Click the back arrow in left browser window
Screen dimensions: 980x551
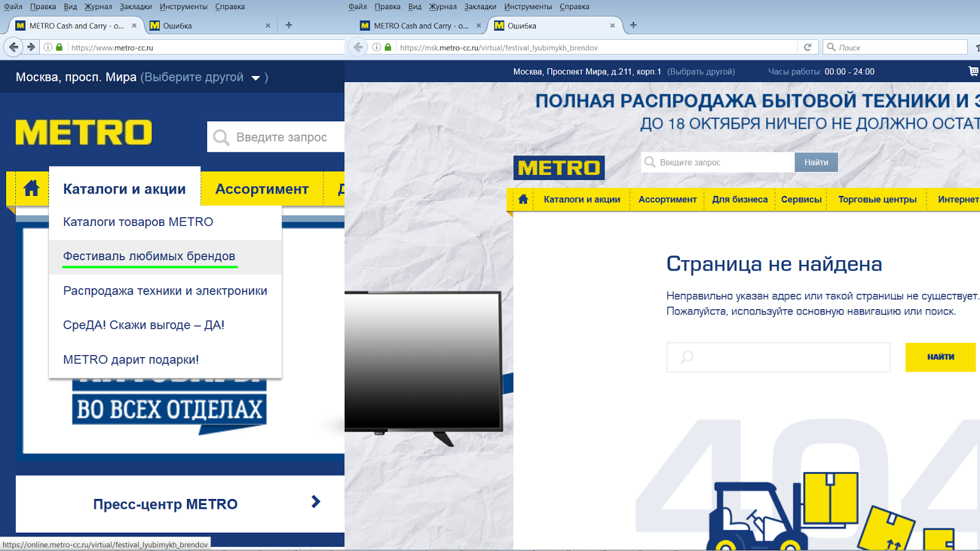pyautogui.click(x=13, y=47)
